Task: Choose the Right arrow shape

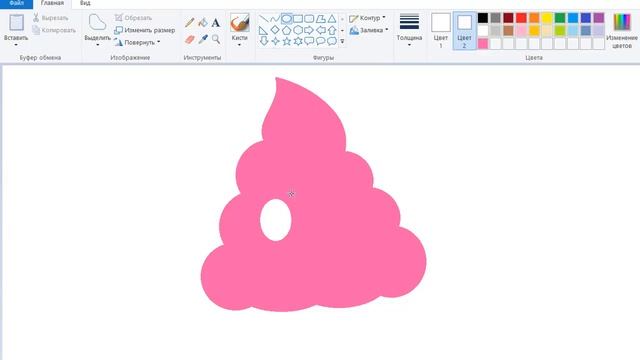Action: point(309,30)
